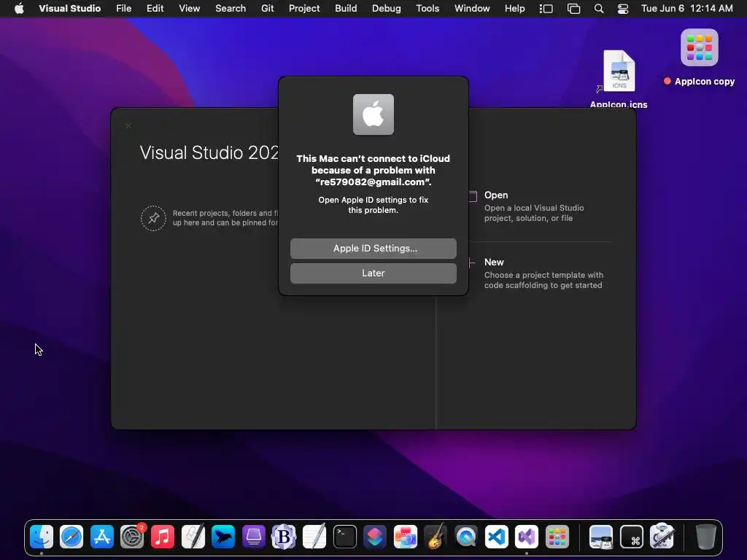The width and height of the screenshot is (747, 560).
Task: Open the Debug menu
Action: pos(387,8)
